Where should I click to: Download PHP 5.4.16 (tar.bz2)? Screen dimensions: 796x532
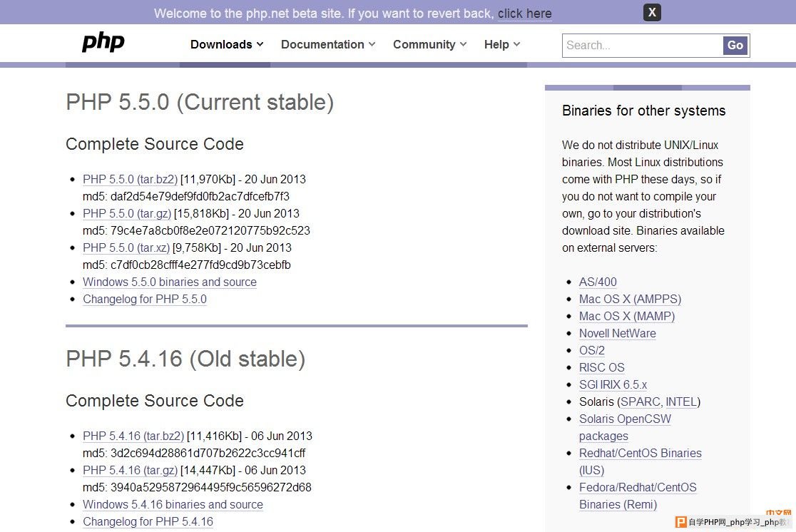[133, 436]
